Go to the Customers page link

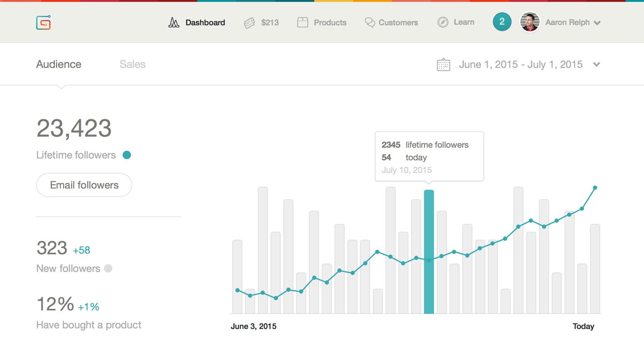pos(398,23)
